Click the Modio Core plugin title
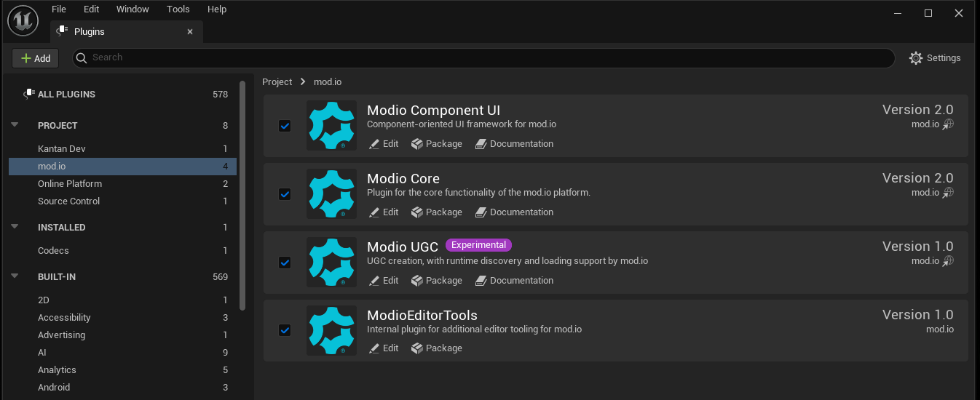The image size is (980, 400). (403, 179)
